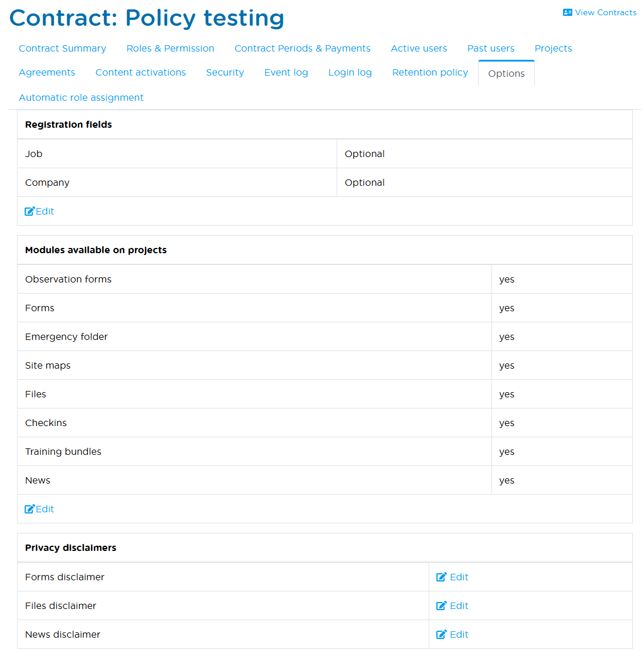Screen dimensions: 644x660
Task: Click the Forms disclaimer edit icon
Action: (442, 577)
